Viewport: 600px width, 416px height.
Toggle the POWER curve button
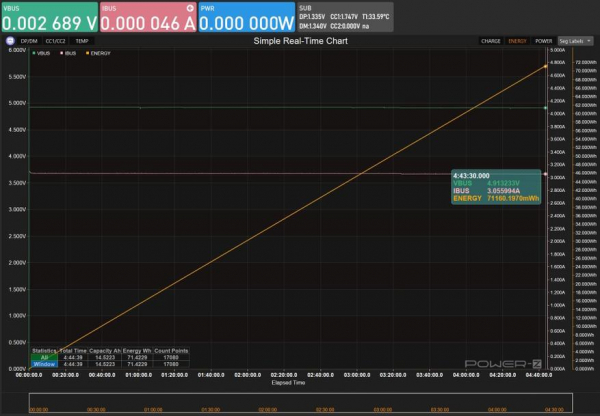543,41
